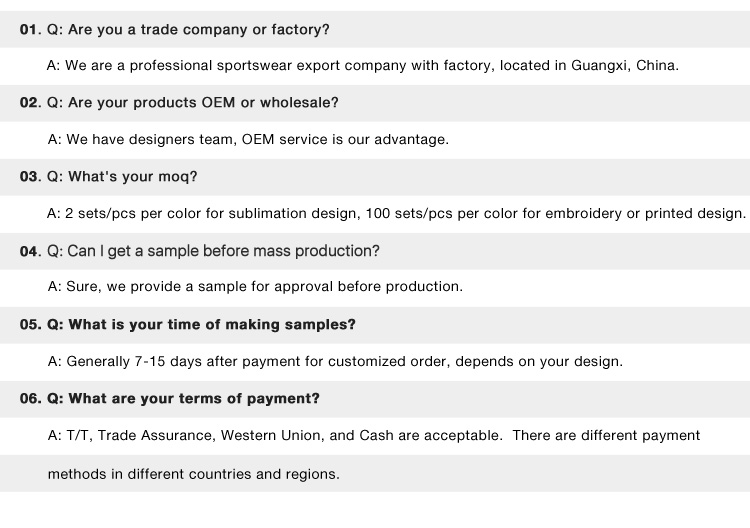This screenshot has width=750, height=528.
Task: Open the sample before mass production question
Action: [x=213, y=251]
